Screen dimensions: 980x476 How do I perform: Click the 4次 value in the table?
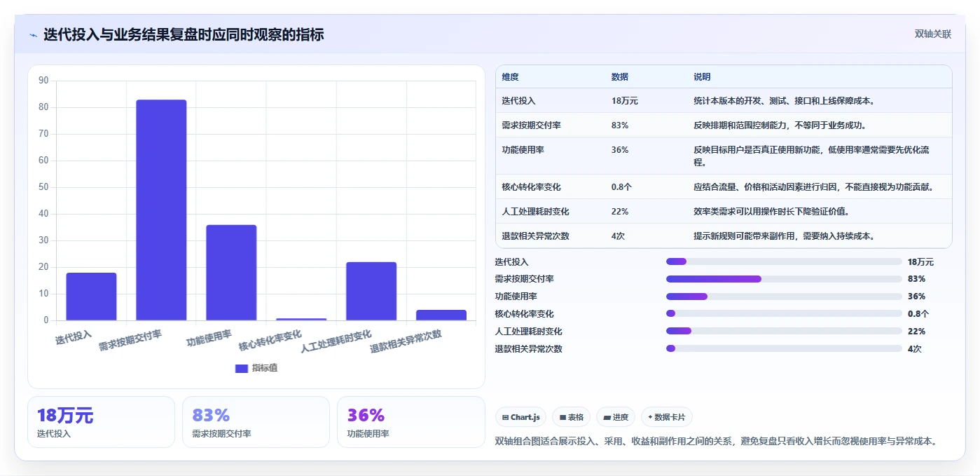tap(618, 236)
